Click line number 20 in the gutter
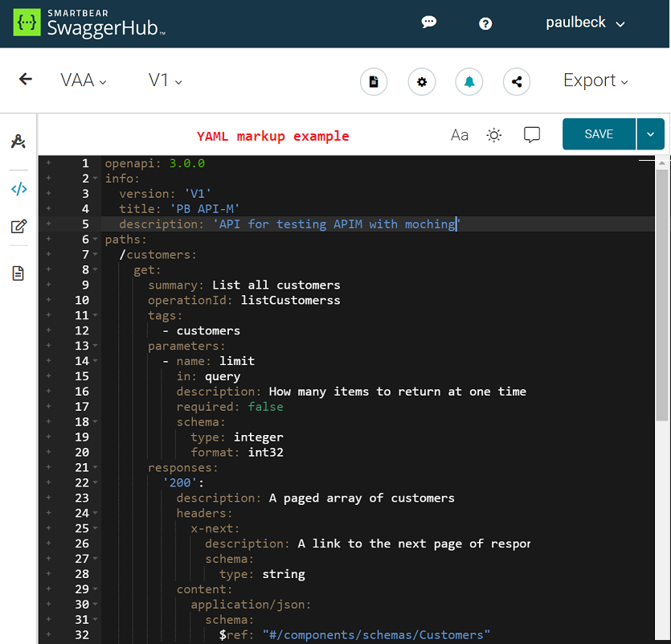 (82, 452)
